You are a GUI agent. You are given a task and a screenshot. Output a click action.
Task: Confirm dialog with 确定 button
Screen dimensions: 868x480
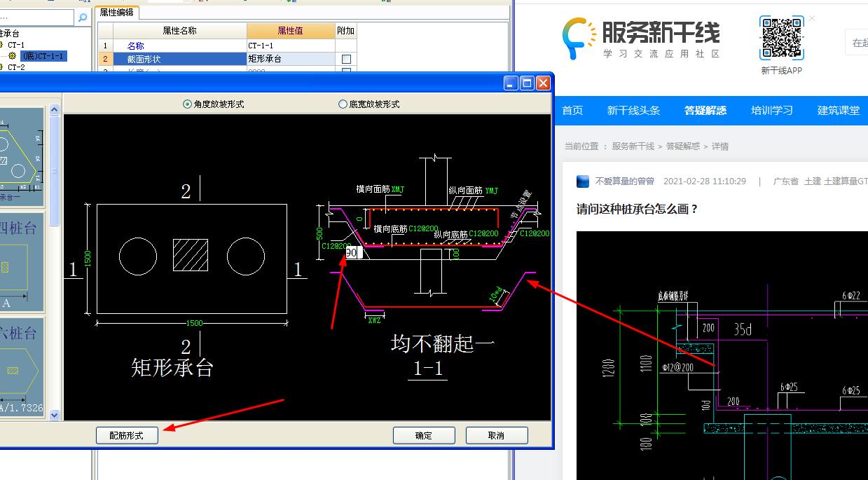point(424,435)
